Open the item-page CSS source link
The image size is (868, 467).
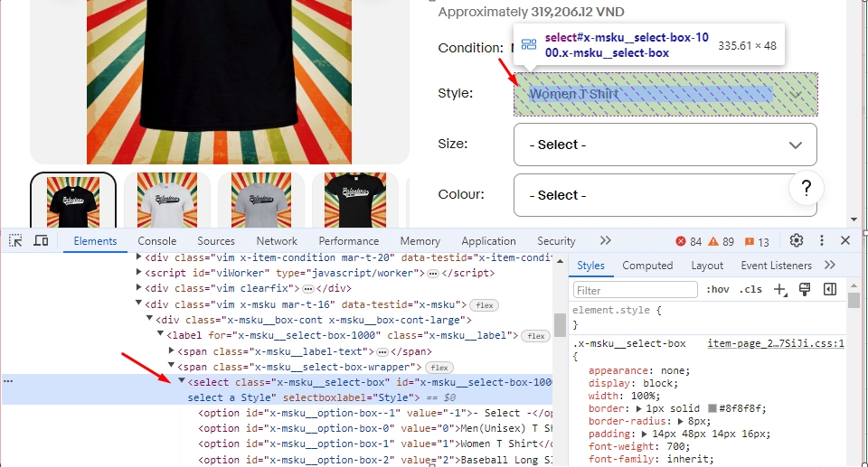click(775, 343)
